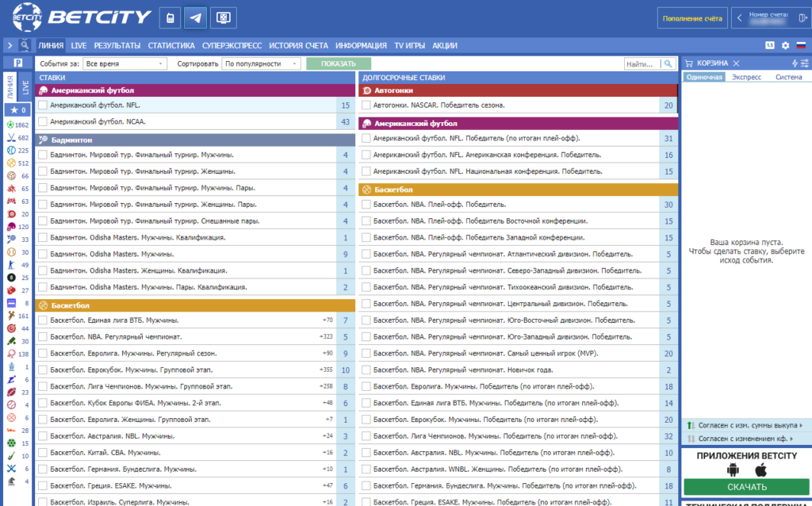
Task: Collapse the Бадминтон section header
Action: tap(195, 140)
